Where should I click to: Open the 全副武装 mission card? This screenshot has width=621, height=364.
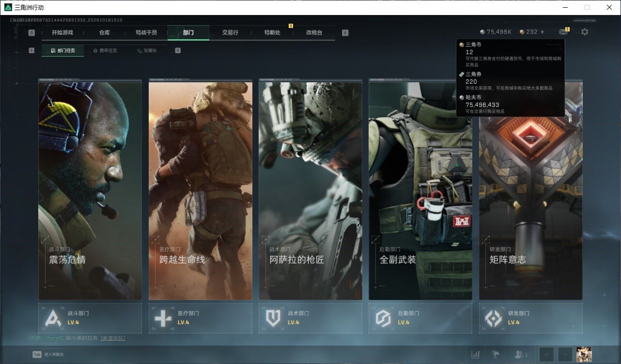pos(420,191)
